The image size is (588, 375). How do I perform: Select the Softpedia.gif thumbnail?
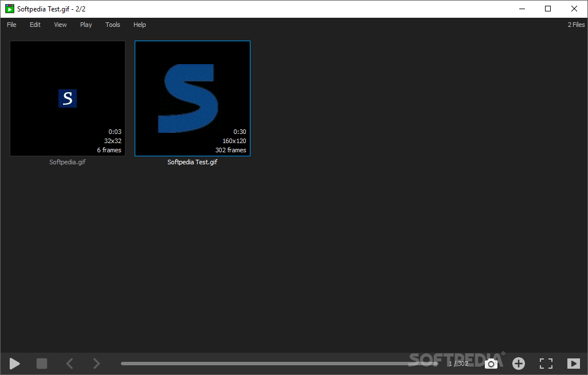(x=68, y=98)
